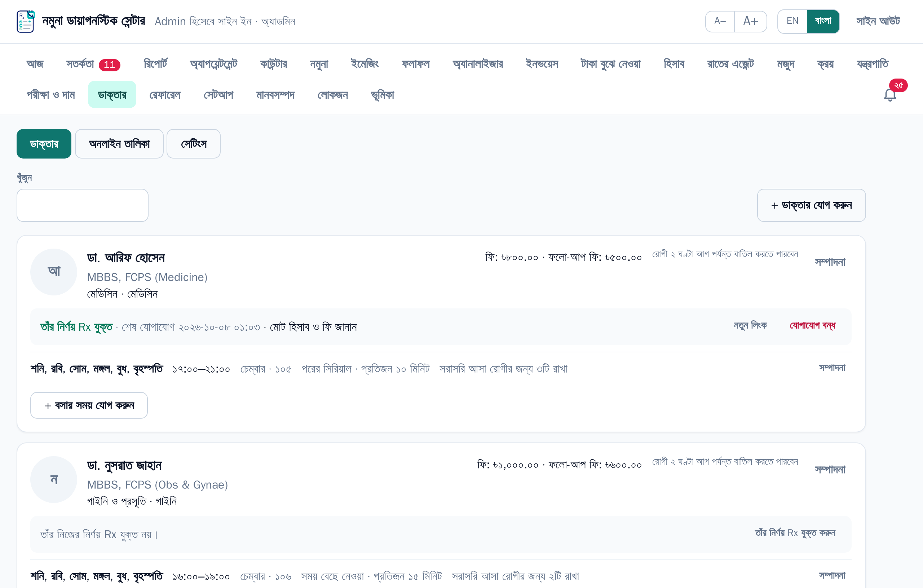Click যোগাযোগ বন্ধ link

pos(812,325)
